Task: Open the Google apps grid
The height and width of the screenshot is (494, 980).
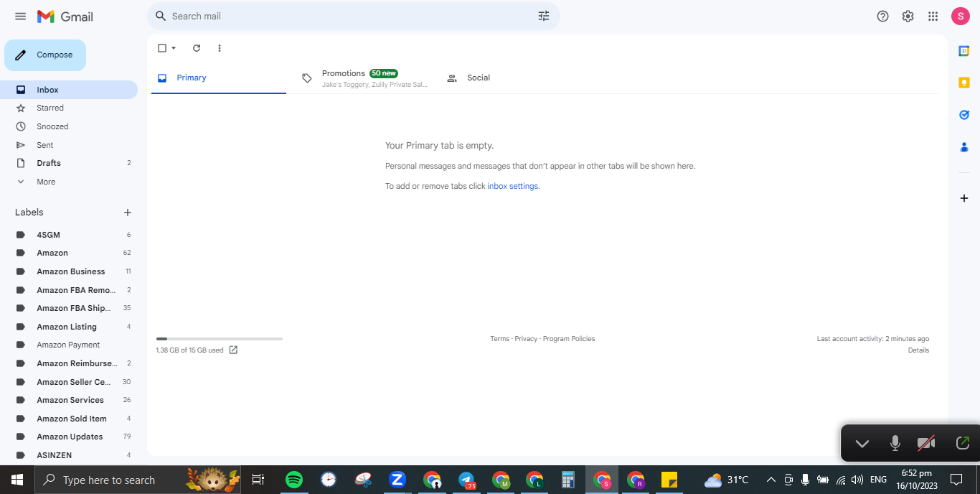Action: 933,17
